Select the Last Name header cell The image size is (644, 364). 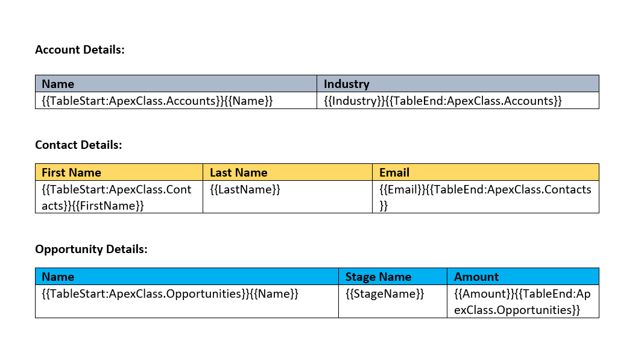tap(288, 172)
